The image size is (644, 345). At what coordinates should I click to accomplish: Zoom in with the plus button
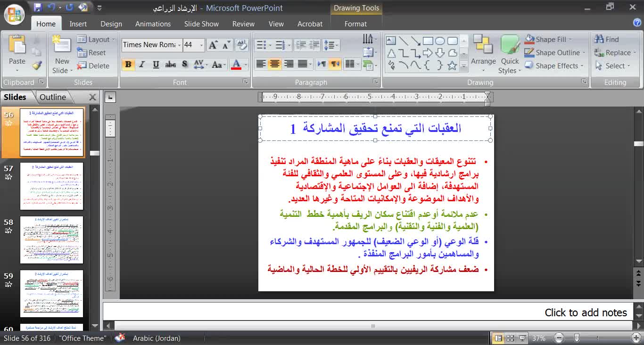coord(636,338)
